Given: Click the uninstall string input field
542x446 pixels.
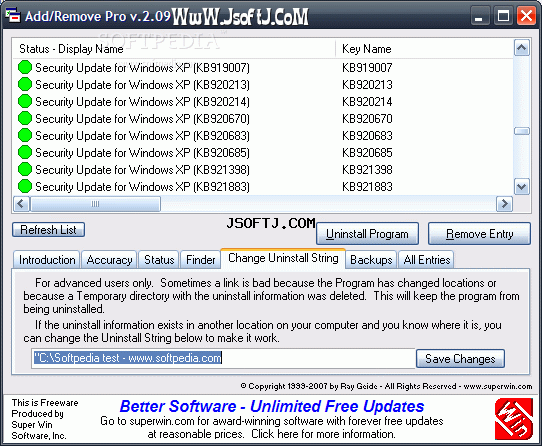Looking at the screenshot, I should [223, 358].
